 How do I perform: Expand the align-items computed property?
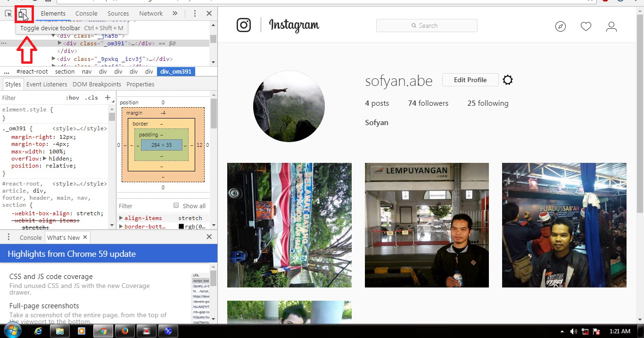coord(121,218)
